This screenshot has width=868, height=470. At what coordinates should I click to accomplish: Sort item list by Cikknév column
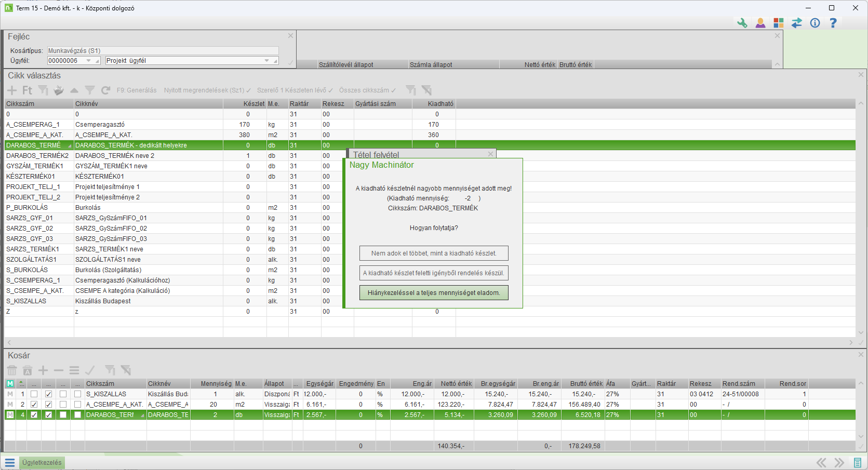[x=149, y=104]
